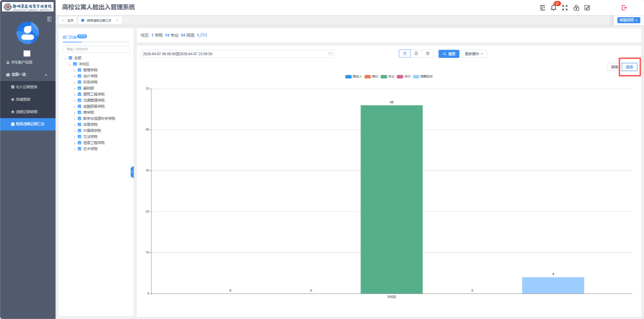644x319 pixels.
Task: Switch to 表格 view
Action: pos(614,67)
